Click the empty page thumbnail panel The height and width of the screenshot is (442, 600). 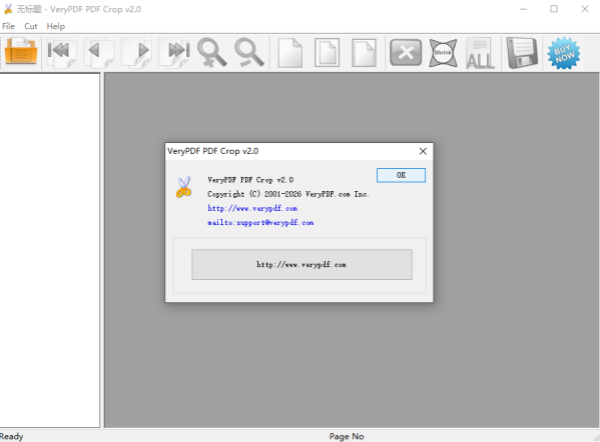pyautogui.click(x=50, y=250)
